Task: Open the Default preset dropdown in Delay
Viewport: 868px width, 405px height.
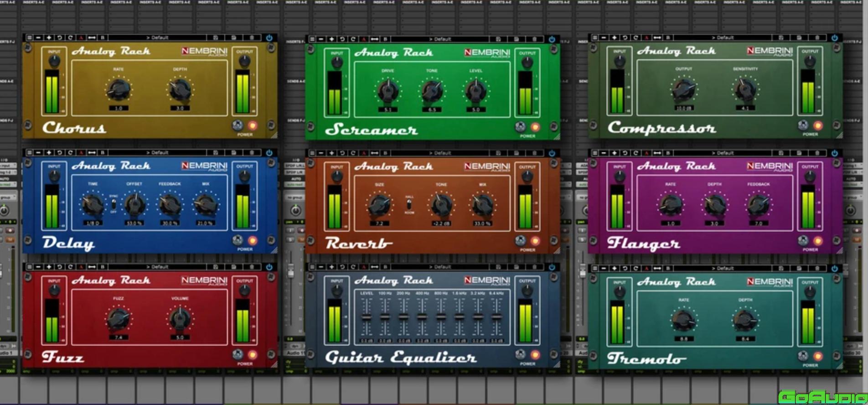Action: pyautogui.click(x=158, y=152)
